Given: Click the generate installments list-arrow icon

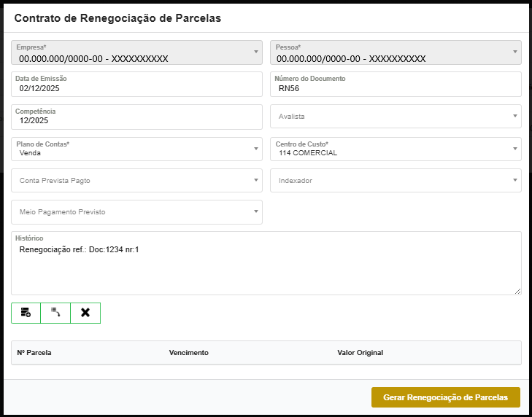Looking at the screenshot, I should point(55,313).
